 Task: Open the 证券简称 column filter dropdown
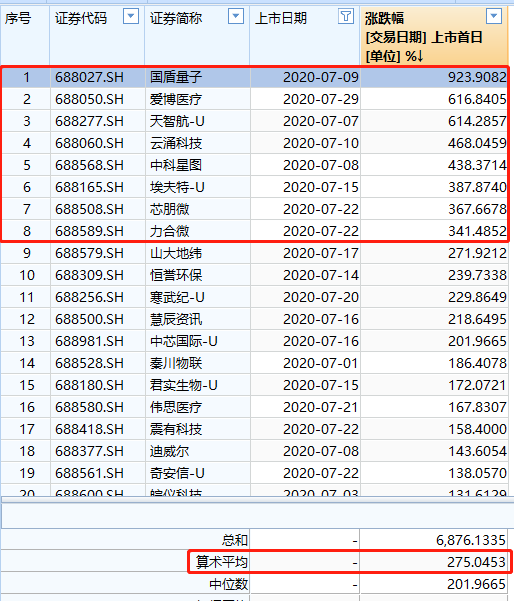236,16
